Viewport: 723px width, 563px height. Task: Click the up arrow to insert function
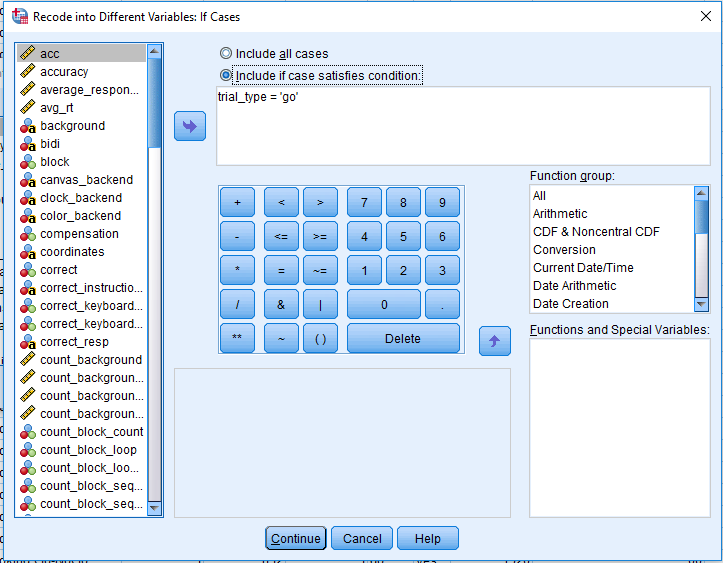[x=495, y=341]
